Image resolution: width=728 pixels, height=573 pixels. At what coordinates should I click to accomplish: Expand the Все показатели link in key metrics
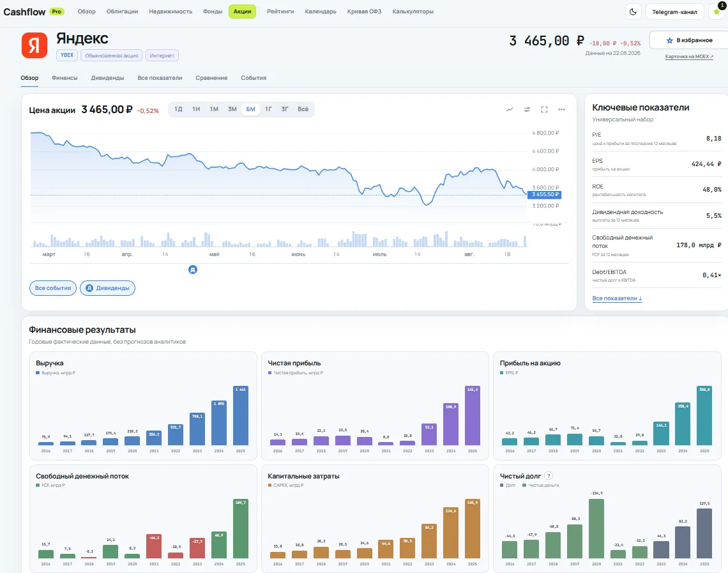[x=617, y=298]
